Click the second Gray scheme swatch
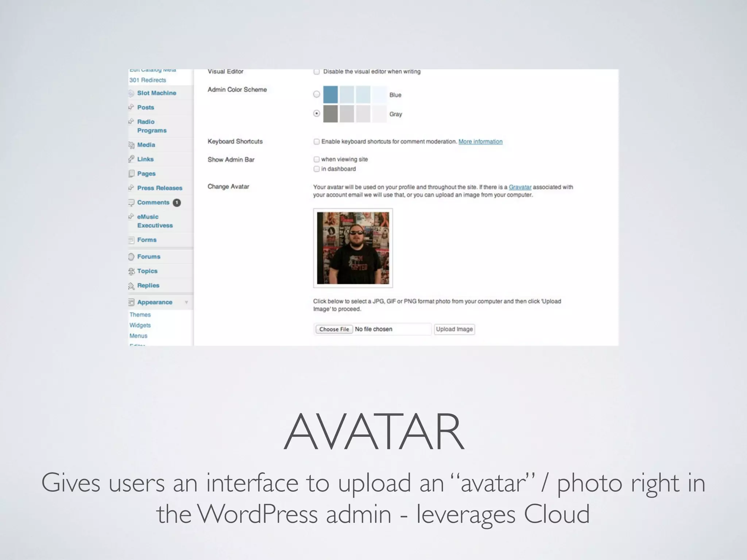The width and height of the screenshot is (747, 560). 347,114
